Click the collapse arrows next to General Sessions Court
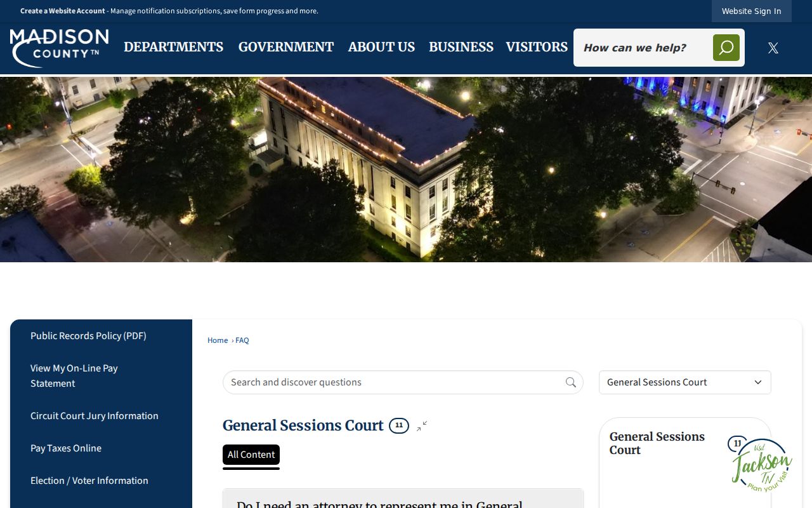Viewport: 812px width, 508px height. [x=422, y=426]
